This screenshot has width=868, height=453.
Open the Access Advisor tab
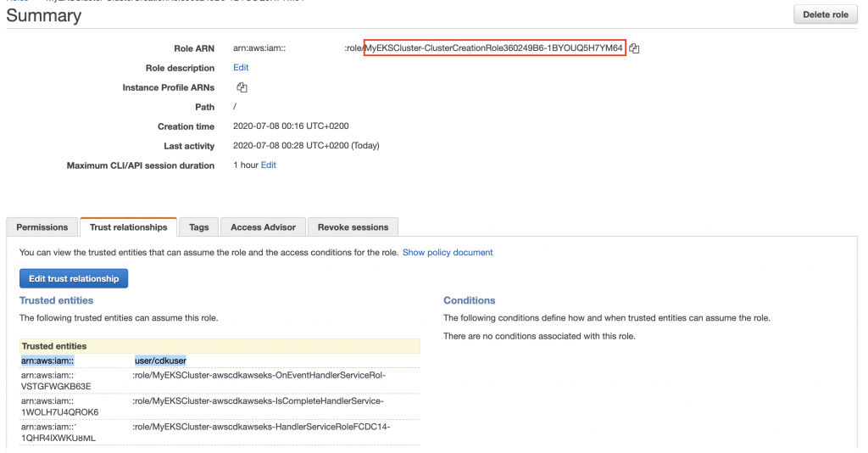[263, 227]
